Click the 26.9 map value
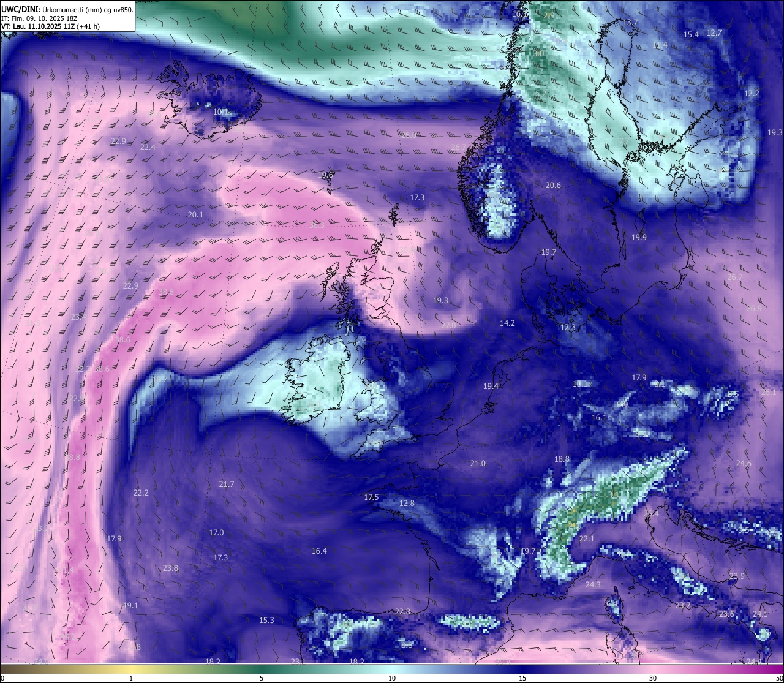Screen dimensions: 784x683 (754, 308)
